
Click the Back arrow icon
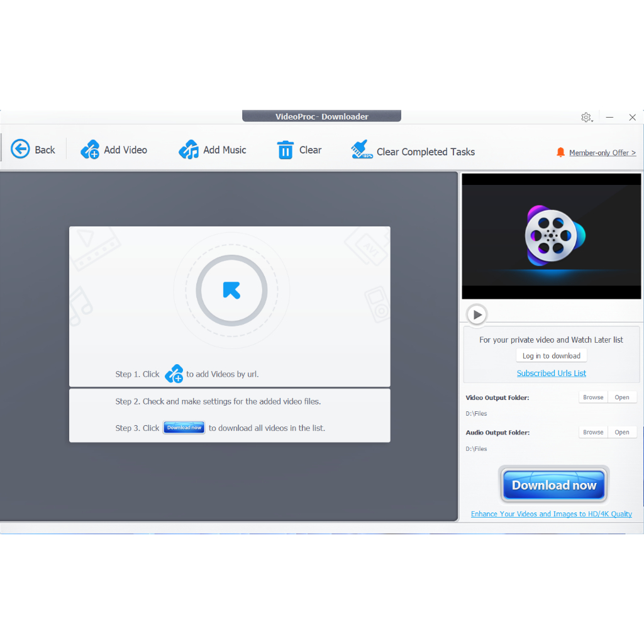20,149
